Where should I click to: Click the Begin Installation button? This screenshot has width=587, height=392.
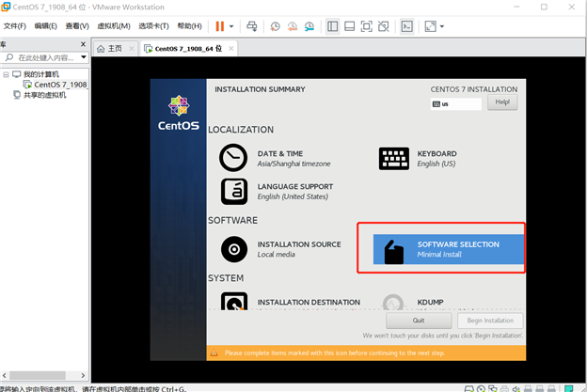(x=490, y=321)
